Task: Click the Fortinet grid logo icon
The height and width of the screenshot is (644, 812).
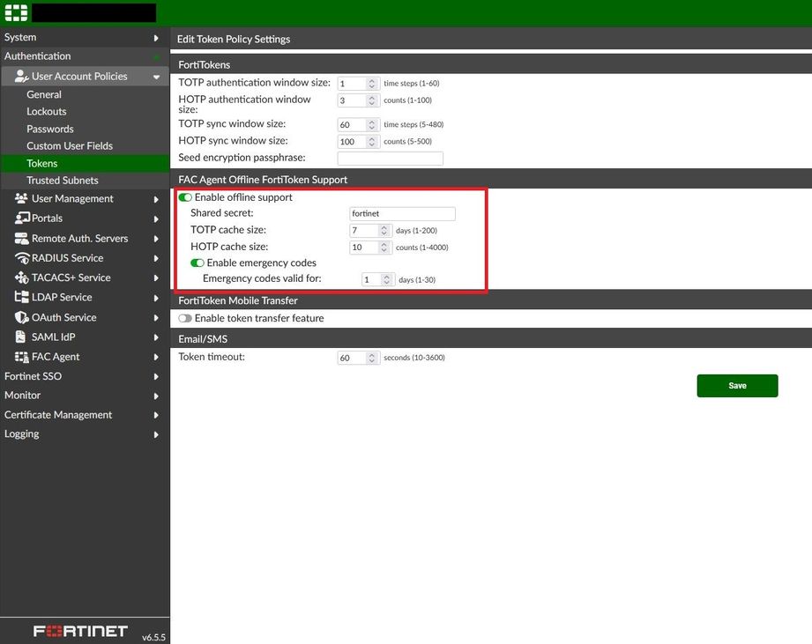Action: (x=16, y=13)
